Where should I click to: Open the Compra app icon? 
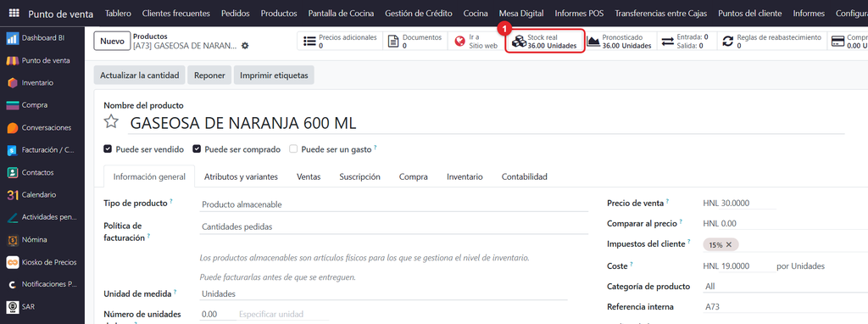pos(13,105)
